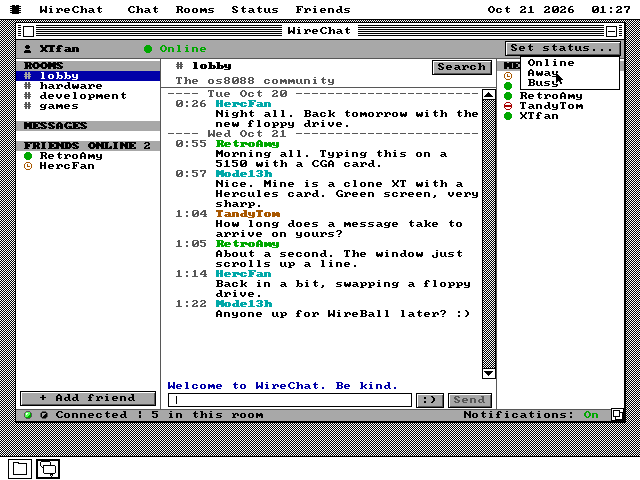This screenshot has width=640, height=480.
Task: Click the + Add friend button
Action: (88, 398)
